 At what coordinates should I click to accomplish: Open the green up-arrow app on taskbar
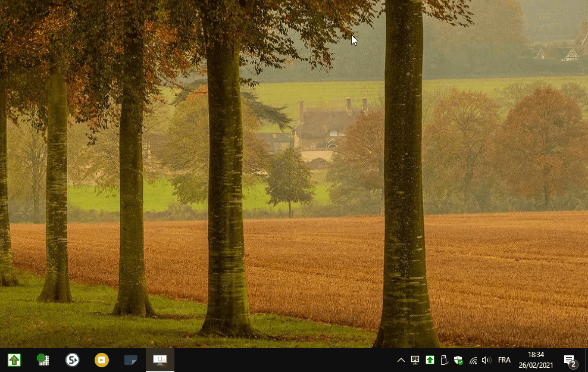point(14,360)
